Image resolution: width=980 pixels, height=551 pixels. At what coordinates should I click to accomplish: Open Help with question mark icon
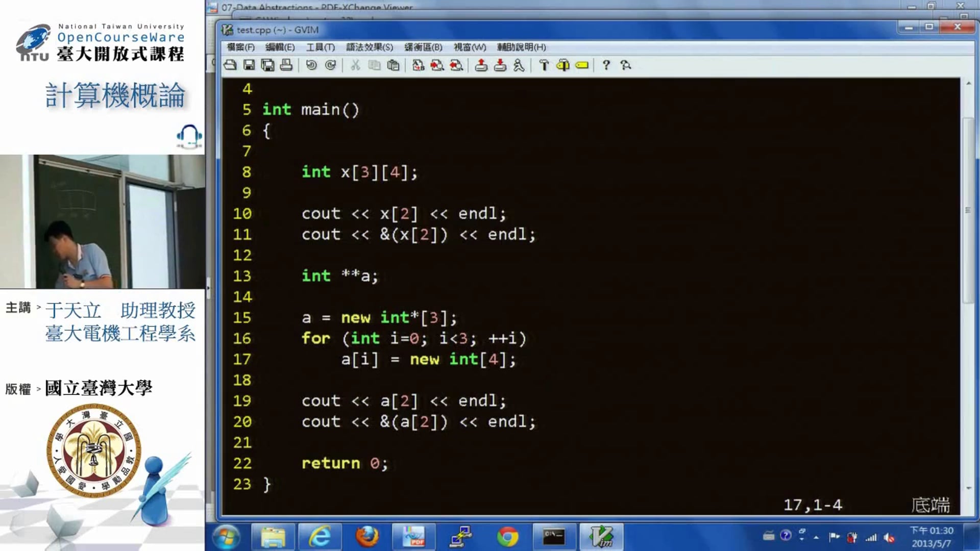click(x=606, y=65)
